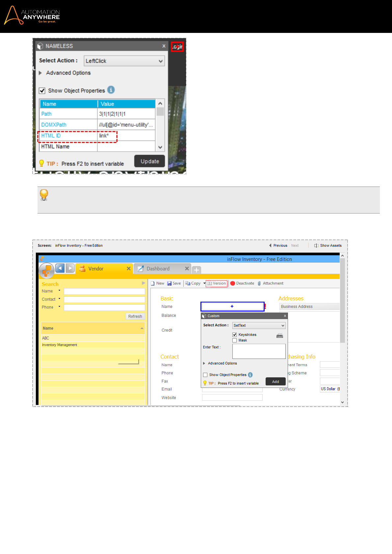The width and height of the screenshot is (392, 554).
Task: Expand Advanced Options in NAMELESS window
Action: pos(40,73)
